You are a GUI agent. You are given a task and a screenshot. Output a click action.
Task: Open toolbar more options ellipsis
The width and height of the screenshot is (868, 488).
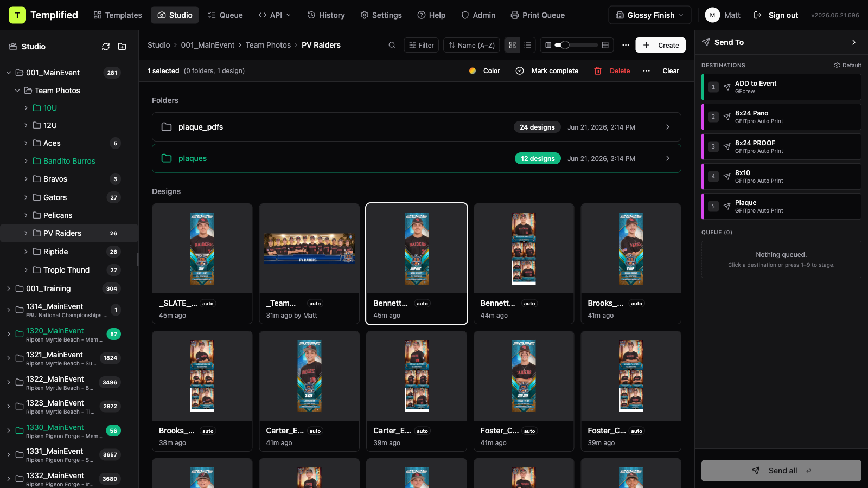tap(626, 45)
